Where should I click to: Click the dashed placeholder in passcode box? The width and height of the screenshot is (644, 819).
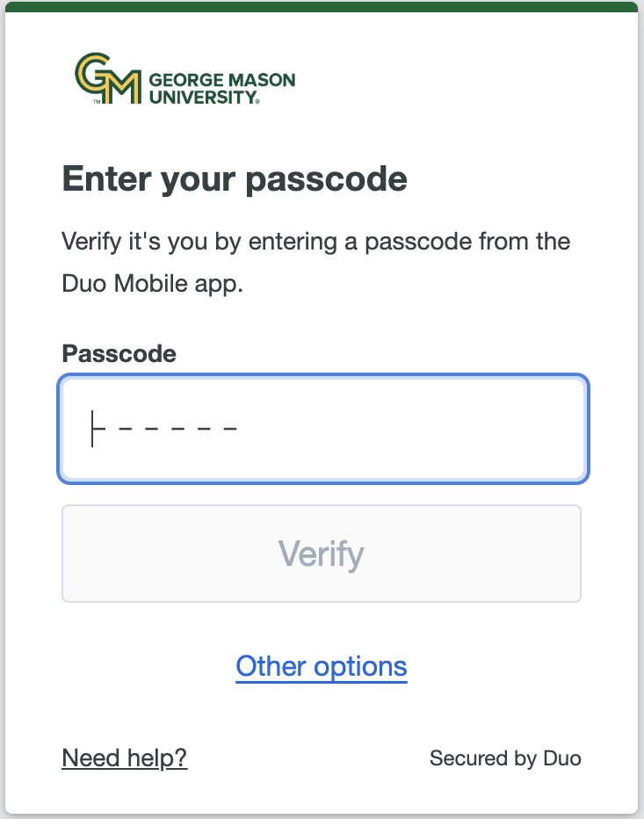(176, 430)
